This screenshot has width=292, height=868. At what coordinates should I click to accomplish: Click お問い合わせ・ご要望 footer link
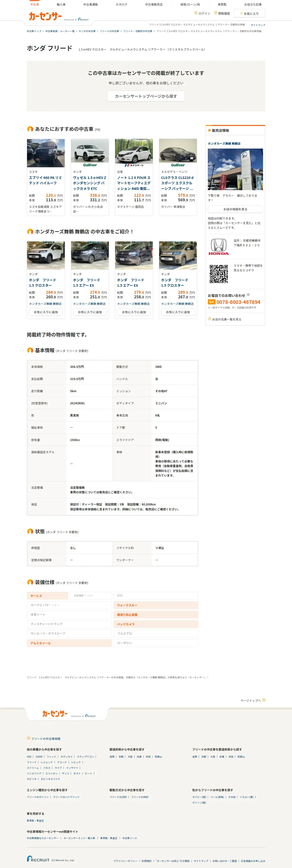point(225,861)
